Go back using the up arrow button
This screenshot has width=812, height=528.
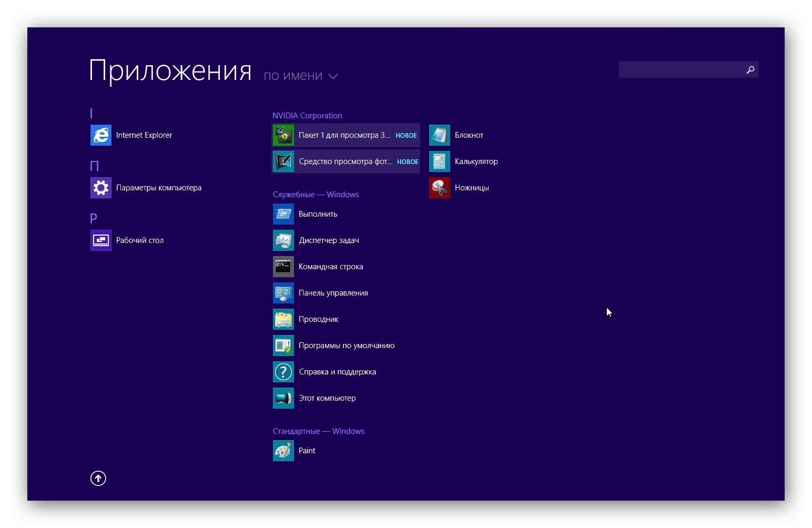click(98, 478)
